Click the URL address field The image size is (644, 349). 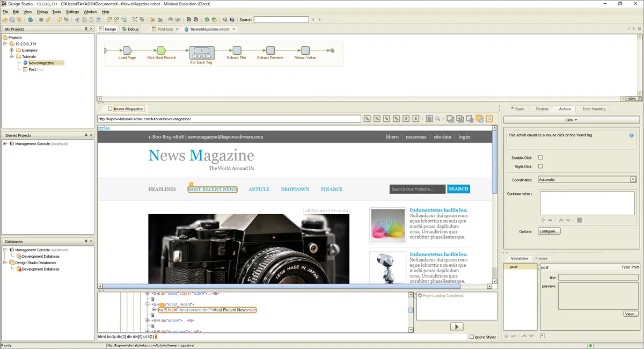pyautogui.click(x=229, y=119)
